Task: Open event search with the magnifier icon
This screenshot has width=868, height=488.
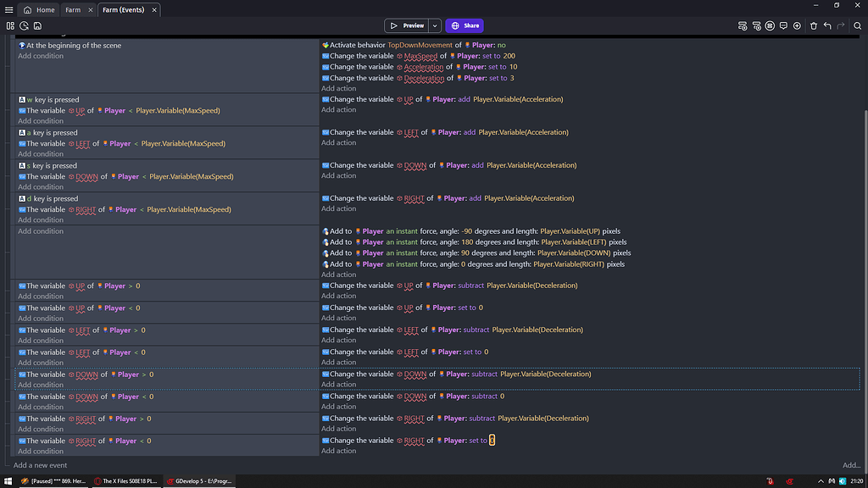Action: pyautogui.click(x=857, y=25)
